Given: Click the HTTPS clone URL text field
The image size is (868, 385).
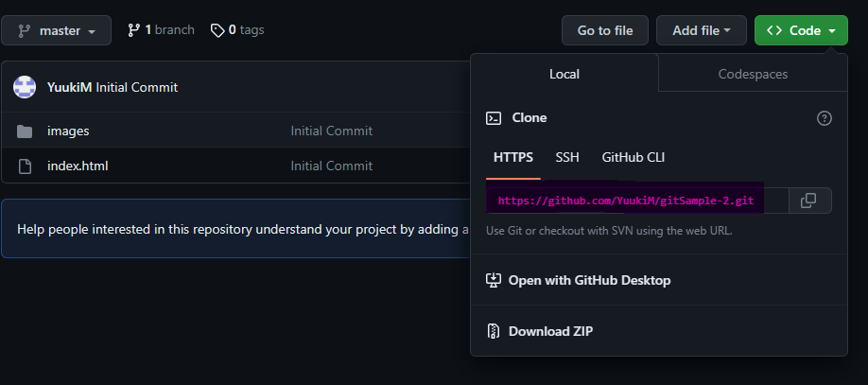Looking at the screenshot, I should [625, 201].
